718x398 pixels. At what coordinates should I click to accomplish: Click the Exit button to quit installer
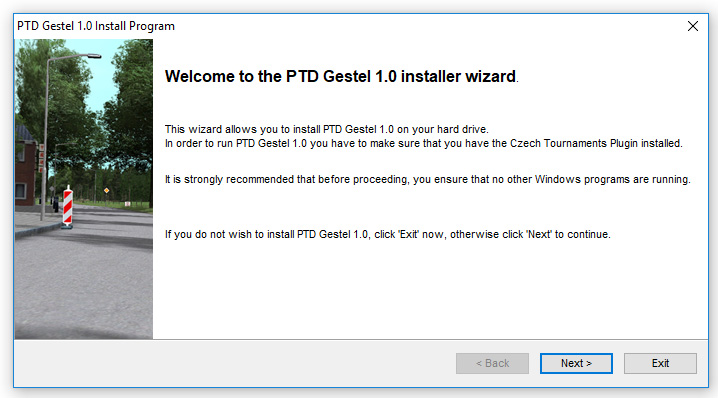point(660,363)
